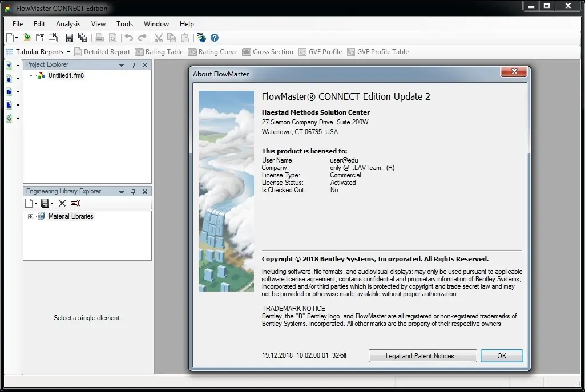Open dropdown next to Engineering Library new icon

(x=35, y=204)
